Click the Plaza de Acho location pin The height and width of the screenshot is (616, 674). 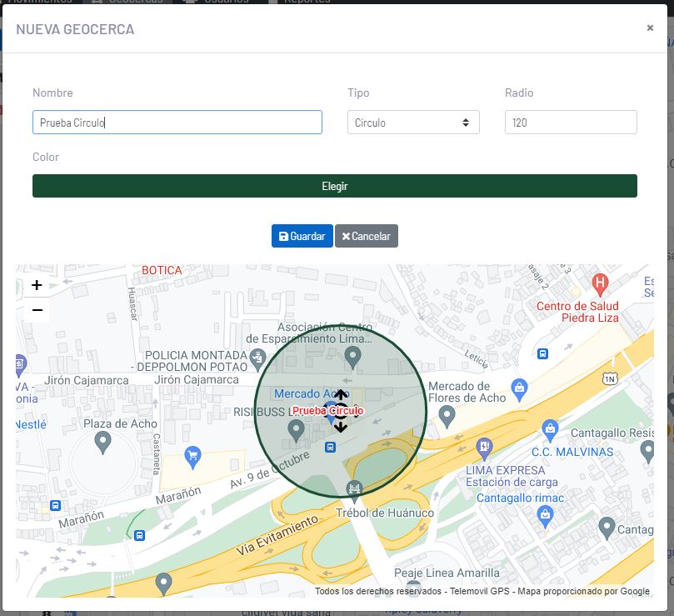click(x=102, y=443)
